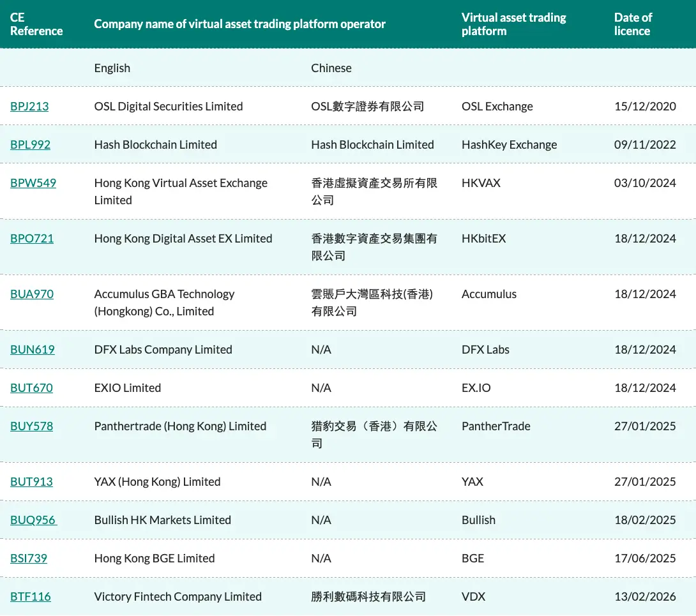
Task: Open the BUN619 CE reference link
Action: tap(33, 350)
